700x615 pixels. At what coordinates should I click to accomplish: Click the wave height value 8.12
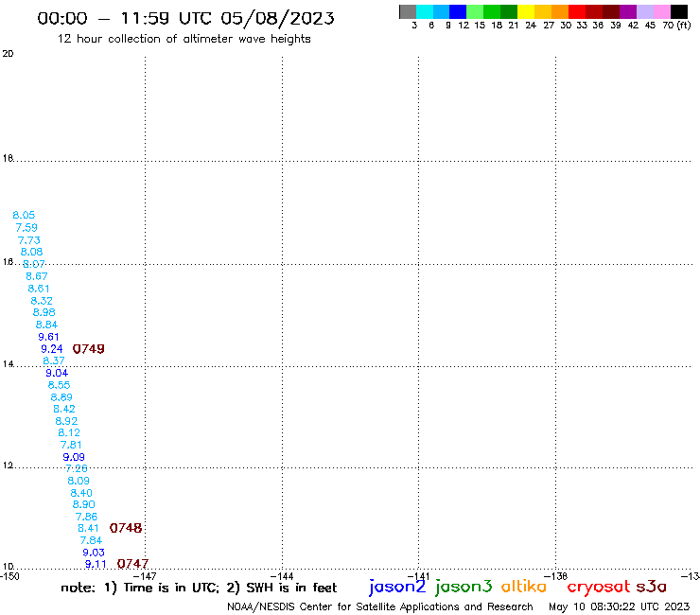click(69, 432)
